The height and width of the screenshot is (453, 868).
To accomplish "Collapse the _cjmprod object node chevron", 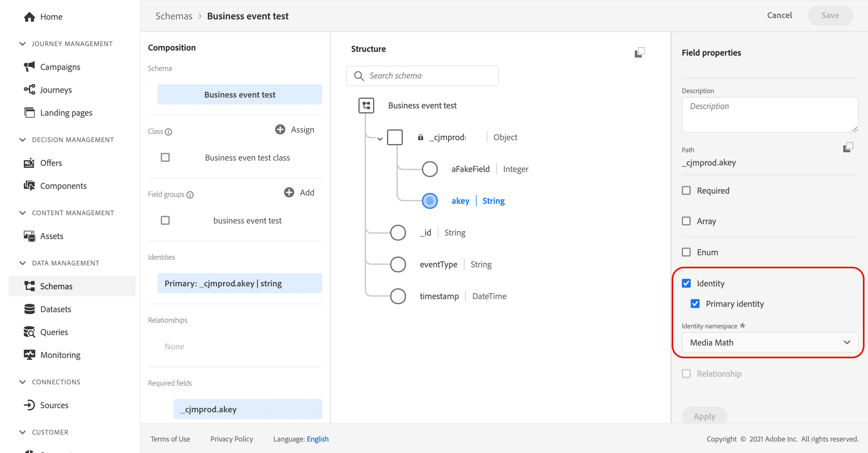I will [x=380, y=139].
